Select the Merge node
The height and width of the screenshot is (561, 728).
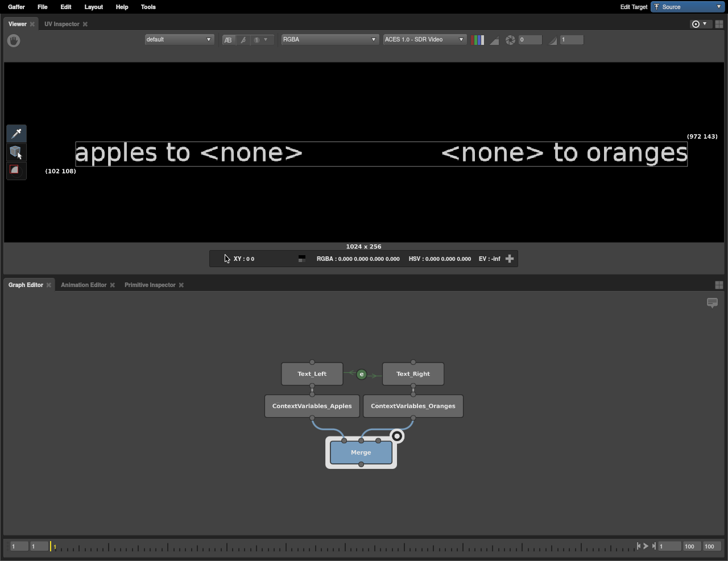pyautogui.click(x=361, y=452)
